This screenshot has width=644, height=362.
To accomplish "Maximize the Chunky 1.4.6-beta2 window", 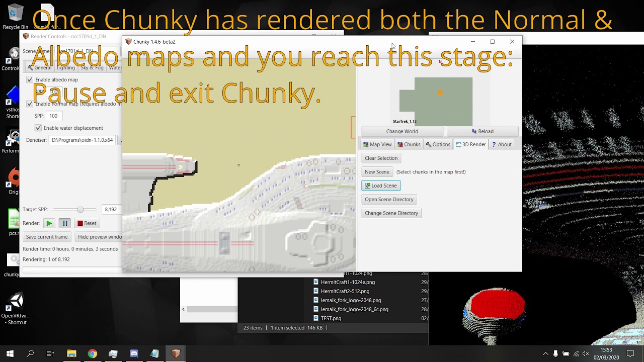I will point(492,42).
